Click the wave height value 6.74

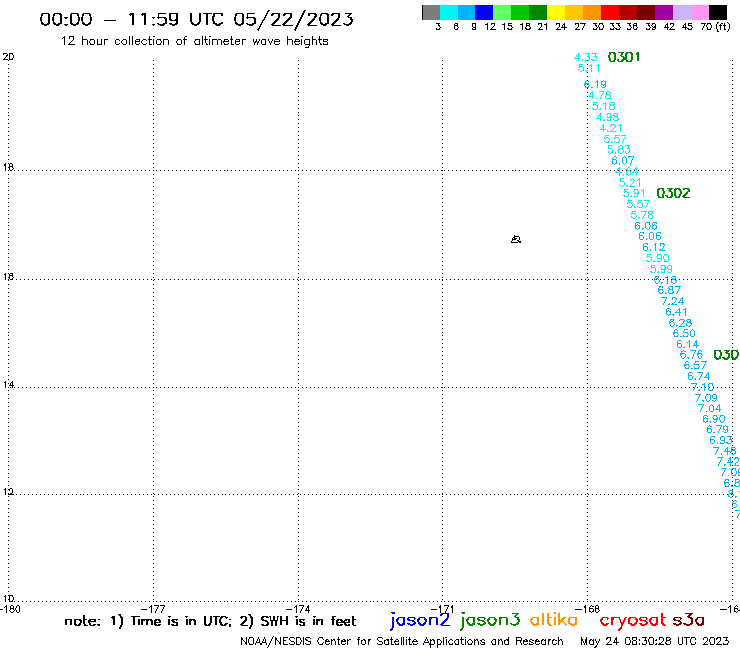[699, 376]
